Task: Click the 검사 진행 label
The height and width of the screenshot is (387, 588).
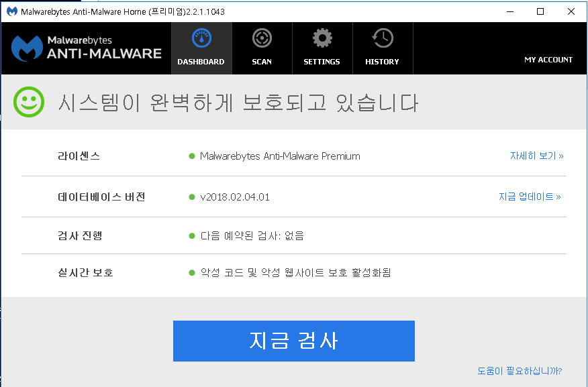Action: click(80, 235)
